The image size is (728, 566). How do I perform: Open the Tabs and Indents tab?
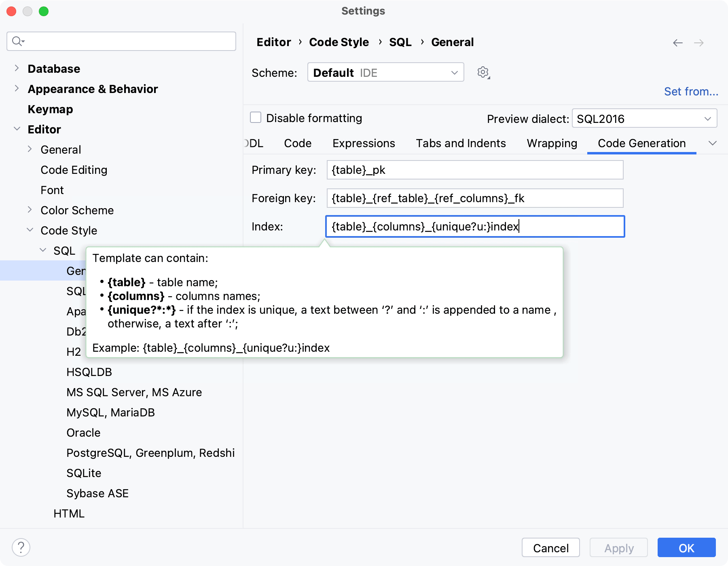(461, 143)
